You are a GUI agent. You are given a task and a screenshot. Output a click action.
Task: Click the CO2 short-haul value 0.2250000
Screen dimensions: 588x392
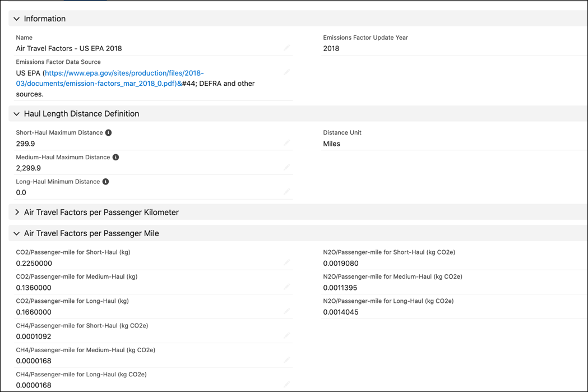(x=34, y=264)
